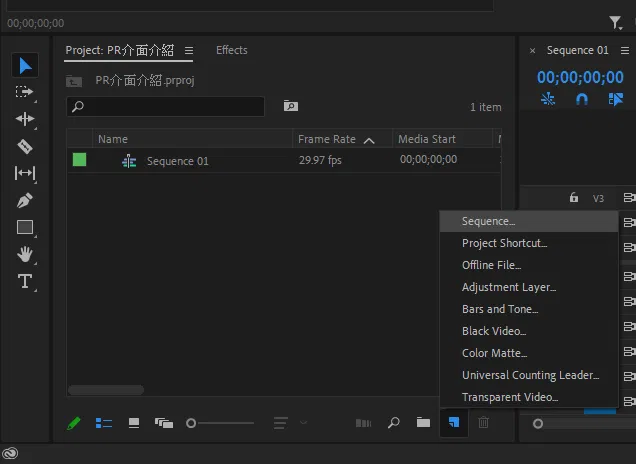Viewport: 636px width, 464px height.
Task: Click the find-in-bin folder search icon
Action: coord(290,106)
